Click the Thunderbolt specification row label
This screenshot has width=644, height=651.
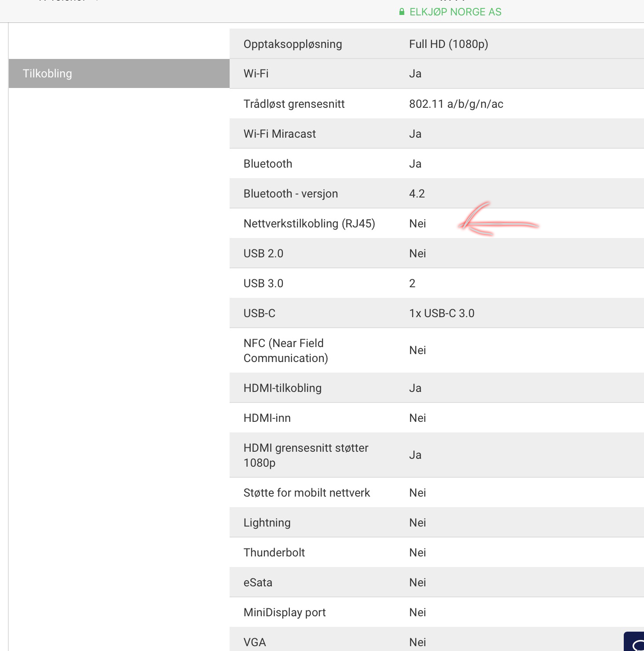[274, 552]
